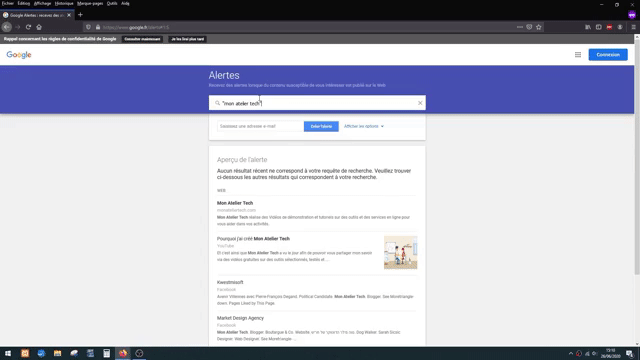640x360 pixels.
Task: Open File Explorer from the taskbar
Action: 58,353
